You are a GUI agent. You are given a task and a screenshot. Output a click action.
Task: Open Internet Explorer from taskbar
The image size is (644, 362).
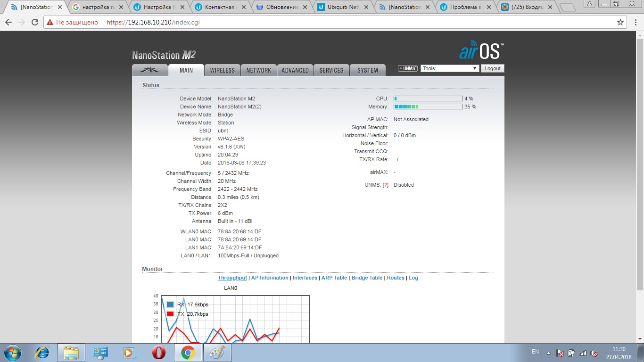click(42, 353)
